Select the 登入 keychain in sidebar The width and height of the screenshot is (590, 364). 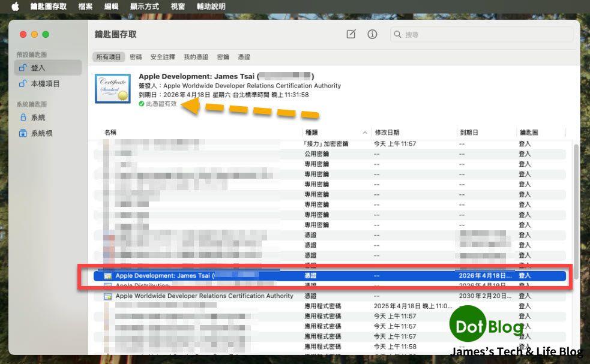(38, 68)
